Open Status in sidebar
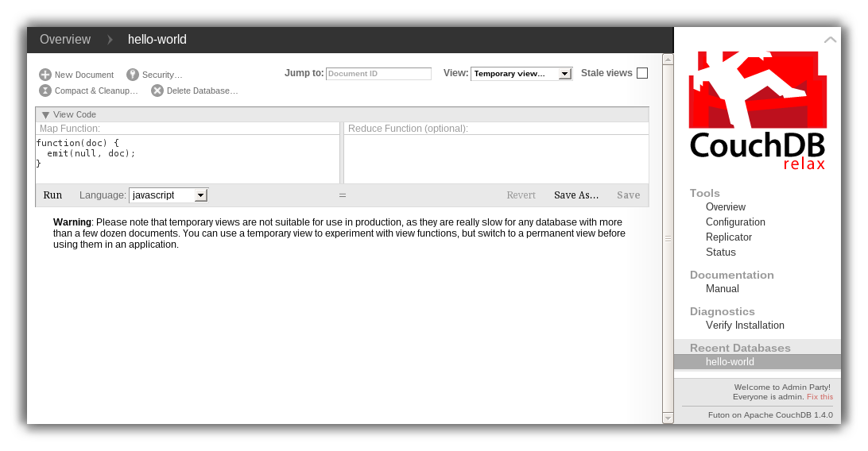 pyautogui.click(x=721, y=252)
